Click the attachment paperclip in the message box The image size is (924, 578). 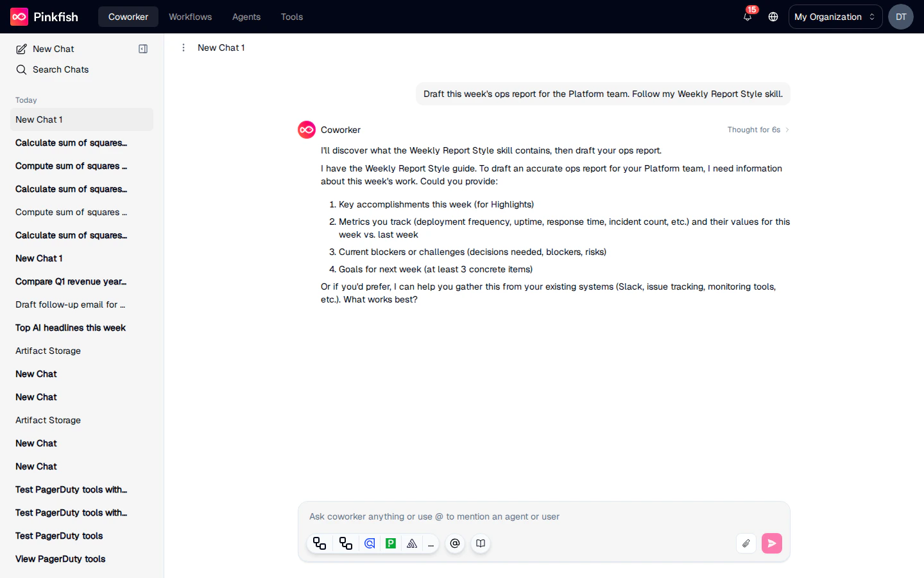[746, 543]
